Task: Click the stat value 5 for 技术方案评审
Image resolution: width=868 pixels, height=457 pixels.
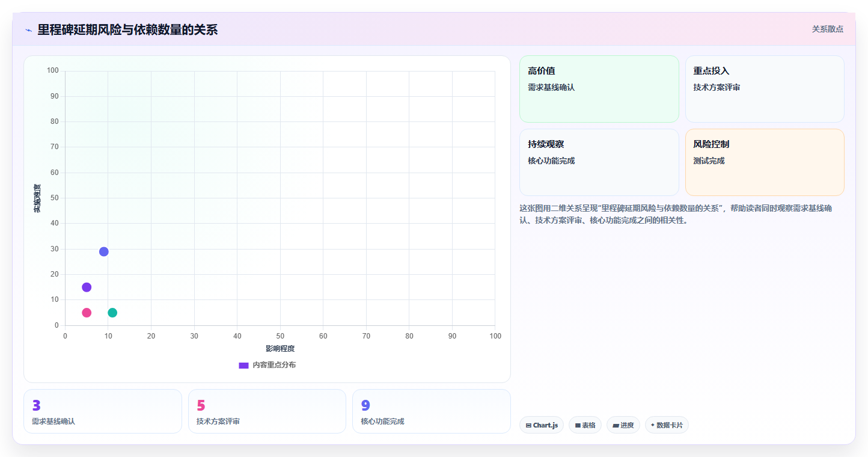Action: coord(201,406)
